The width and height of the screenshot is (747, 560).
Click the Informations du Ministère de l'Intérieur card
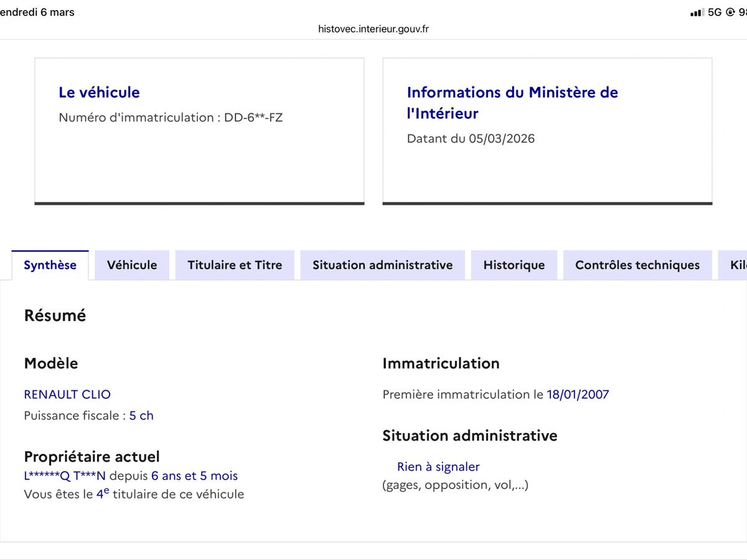(547, 129)
